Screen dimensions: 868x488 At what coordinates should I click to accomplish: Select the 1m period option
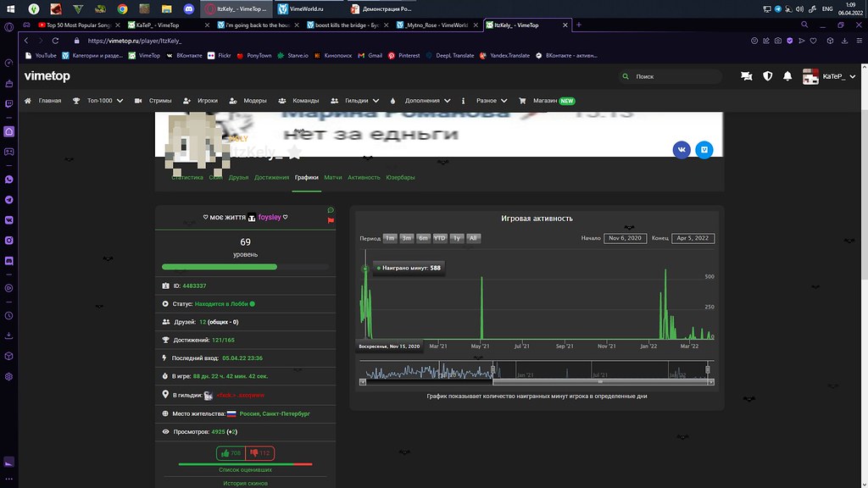[x=390, y=238]
